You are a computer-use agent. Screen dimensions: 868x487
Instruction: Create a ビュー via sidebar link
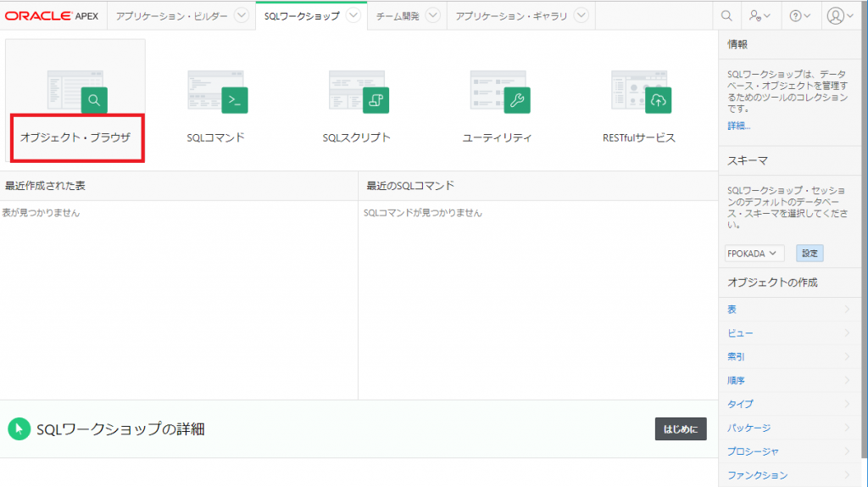point(740,333)
